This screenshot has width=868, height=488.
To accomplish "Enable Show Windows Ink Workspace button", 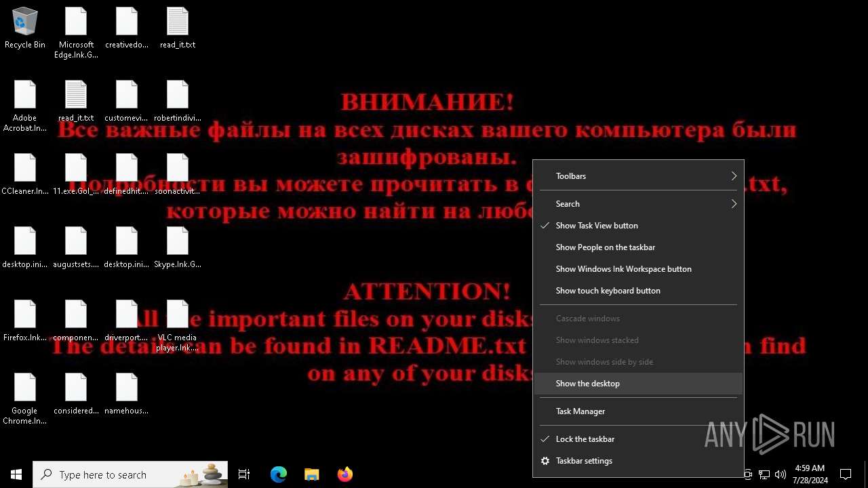I will [x=638, y=269].
